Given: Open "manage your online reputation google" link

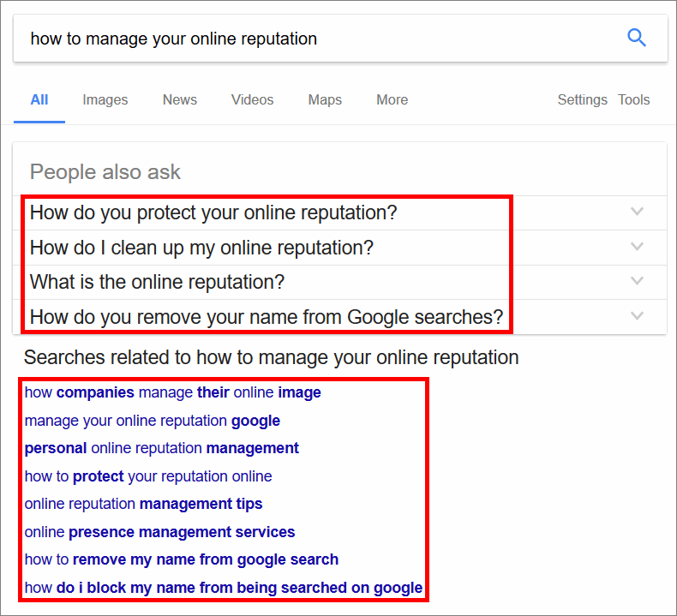Looking at the screenshot, I should coord(152,421).
